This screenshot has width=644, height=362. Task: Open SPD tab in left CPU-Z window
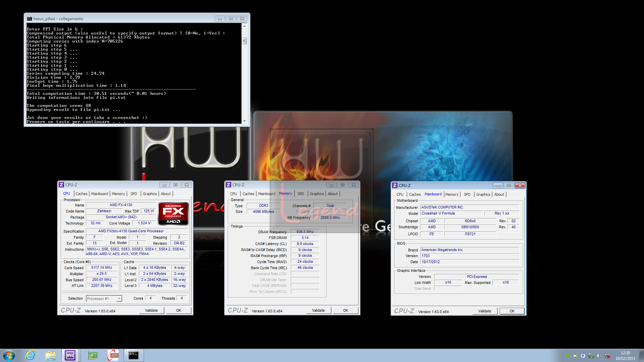tap(134, 194)
